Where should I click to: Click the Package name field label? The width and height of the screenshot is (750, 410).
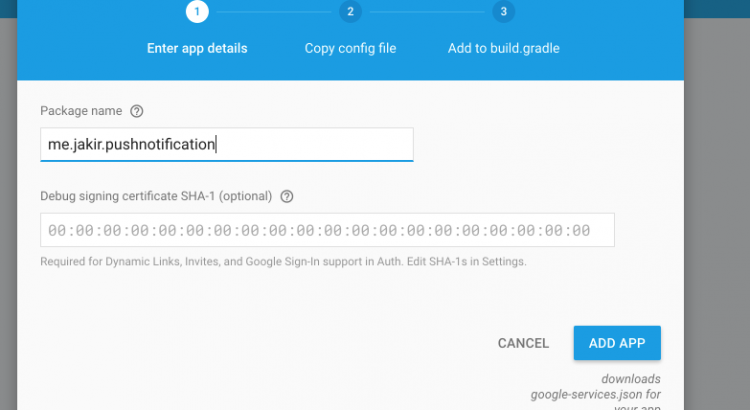point(81,111)
